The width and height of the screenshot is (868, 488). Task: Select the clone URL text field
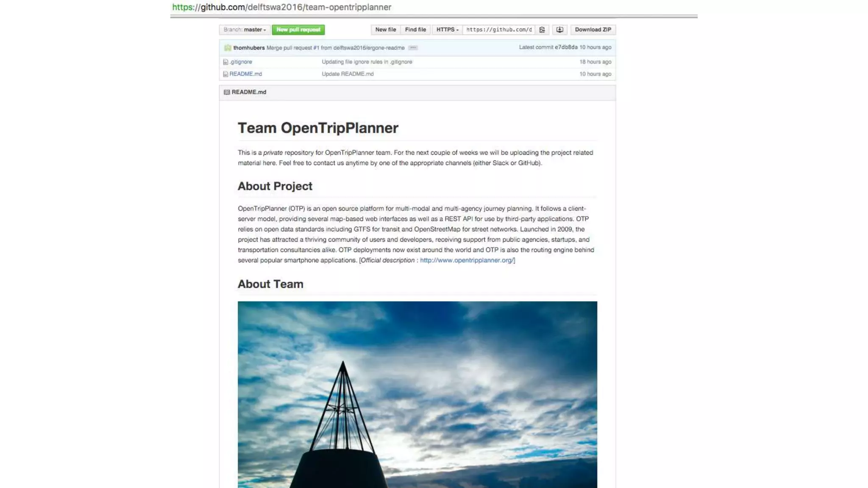point(499,30)
